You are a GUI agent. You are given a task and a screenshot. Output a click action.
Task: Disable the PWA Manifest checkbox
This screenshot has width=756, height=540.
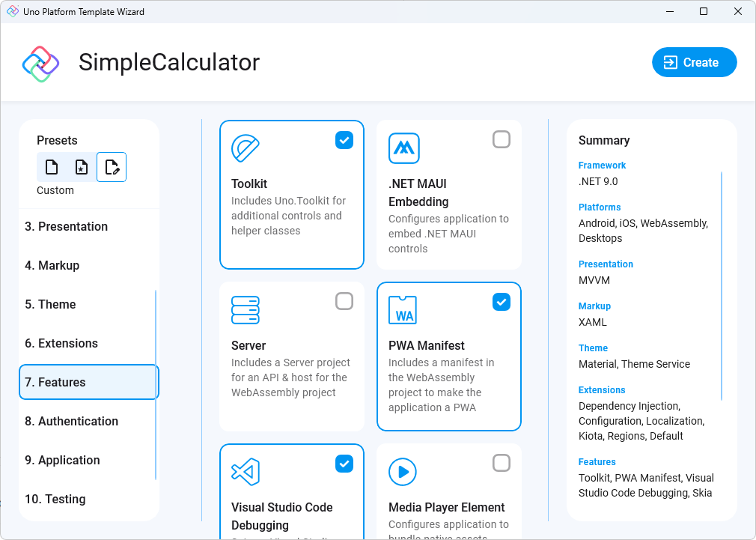click(502, 301)
